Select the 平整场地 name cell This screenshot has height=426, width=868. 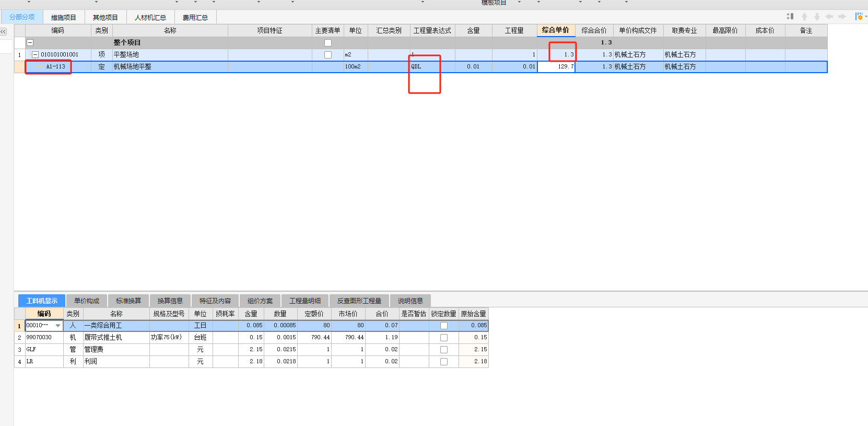(170, 55)
